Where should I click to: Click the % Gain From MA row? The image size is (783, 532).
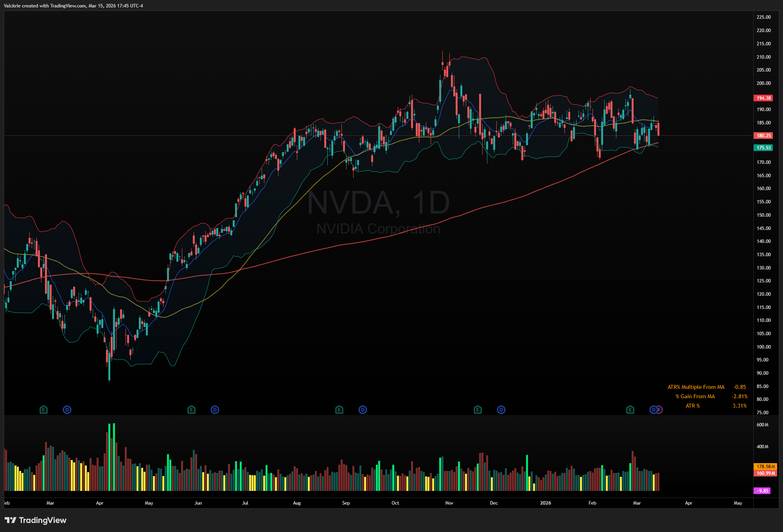coord(695,396)
